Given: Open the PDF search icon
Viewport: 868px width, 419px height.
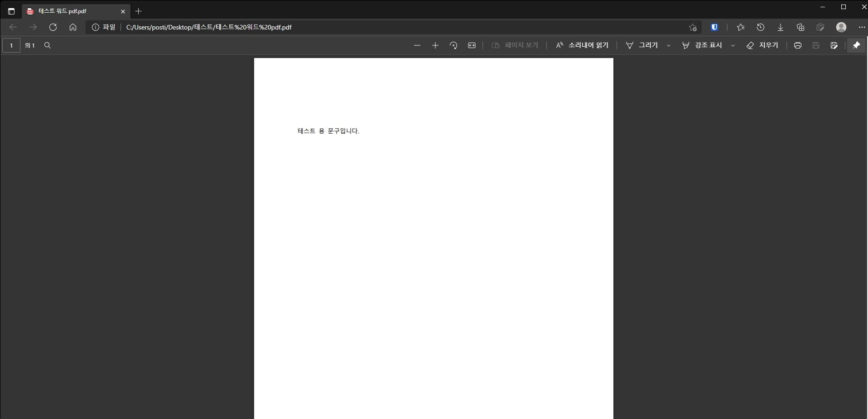Looking at the screenshot, I should pos(47,45).
